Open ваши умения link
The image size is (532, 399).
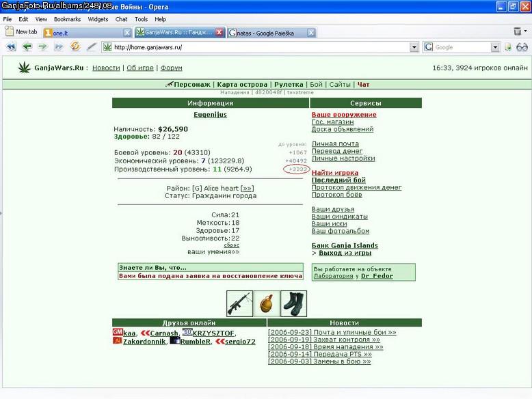(x=213, y=252)
